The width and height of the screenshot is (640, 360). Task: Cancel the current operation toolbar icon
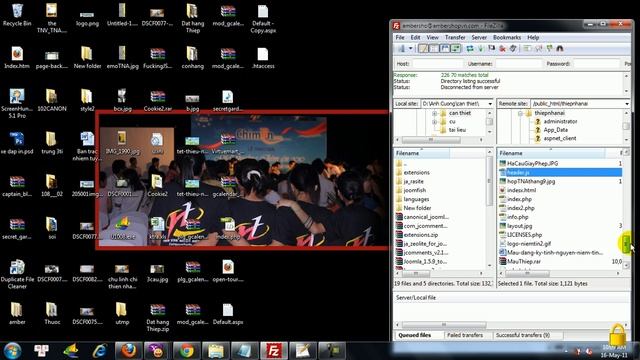click(x=491, y=49)
